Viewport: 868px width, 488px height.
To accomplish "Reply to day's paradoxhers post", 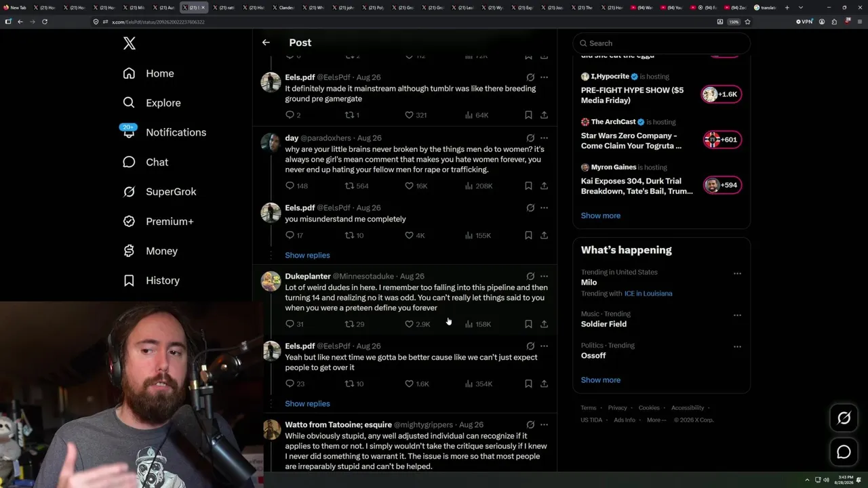I will click(296, 186).
